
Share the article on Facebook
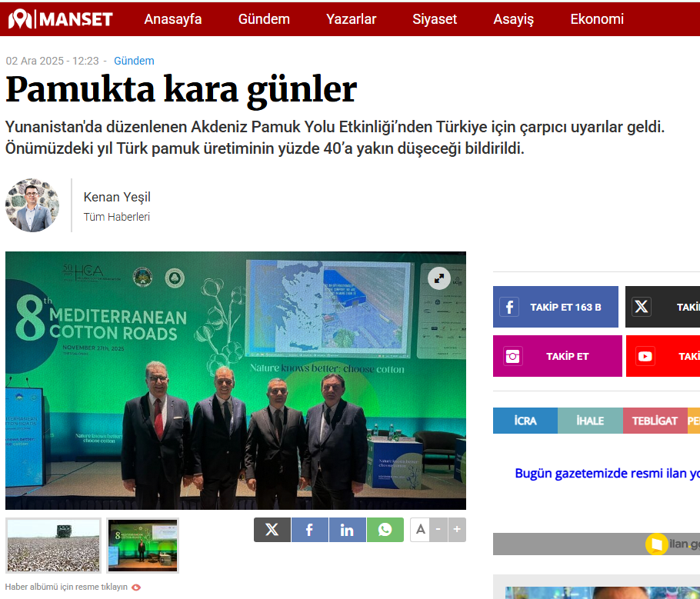[x=309, y=530]
